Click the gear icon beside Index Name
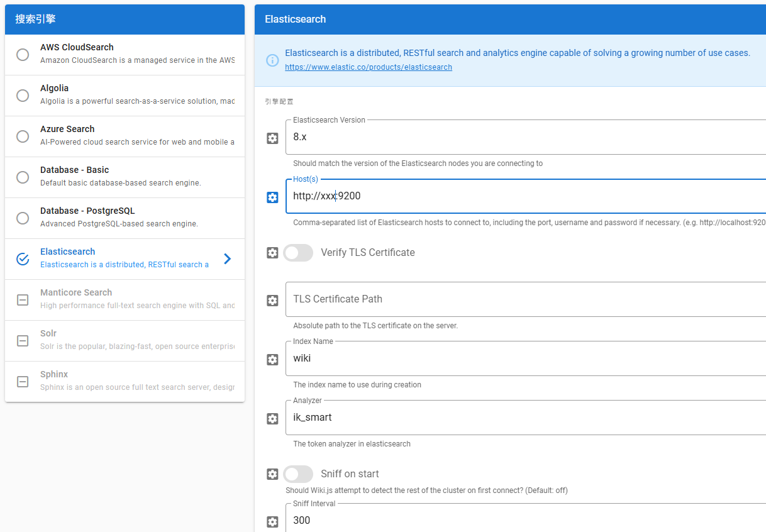Viewport: 766px width, 532px height. point(272,360)
